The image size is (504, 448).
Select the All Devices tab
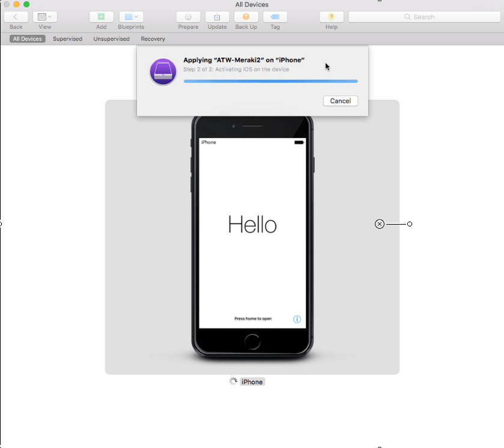pos(26,38)
